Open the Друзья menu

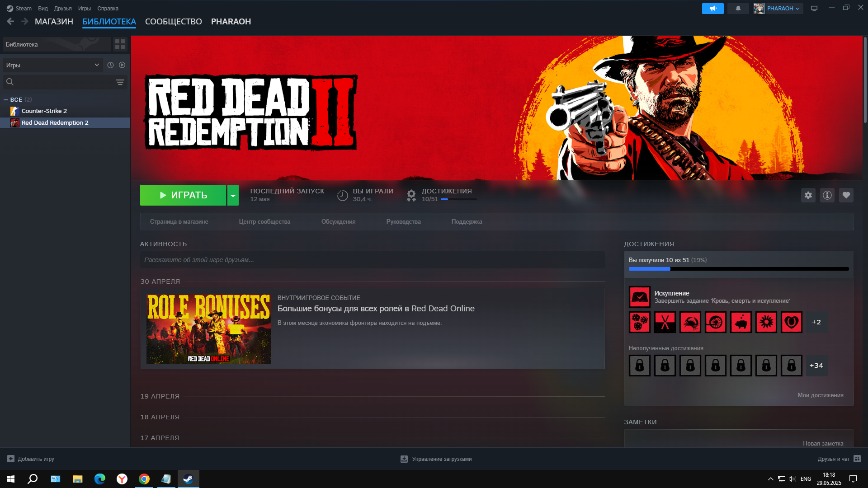63,9
